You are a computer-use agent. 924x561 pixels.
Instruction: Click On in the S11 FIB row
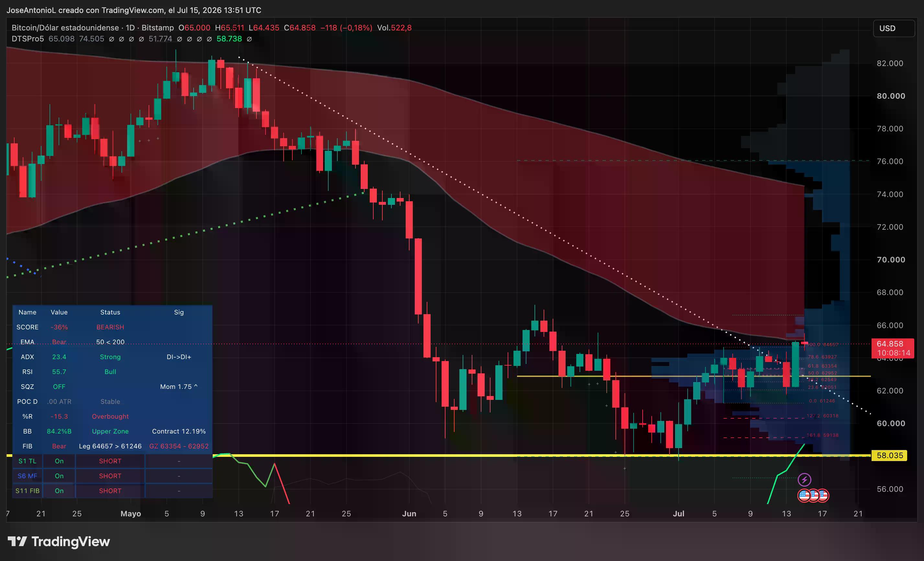point(59,491)
